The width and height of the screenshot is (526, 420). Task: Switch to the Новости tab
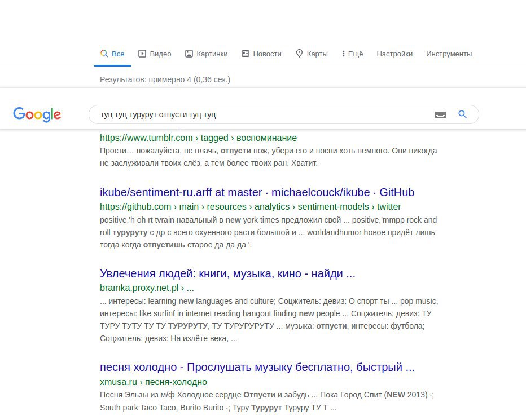coord(261,54)
